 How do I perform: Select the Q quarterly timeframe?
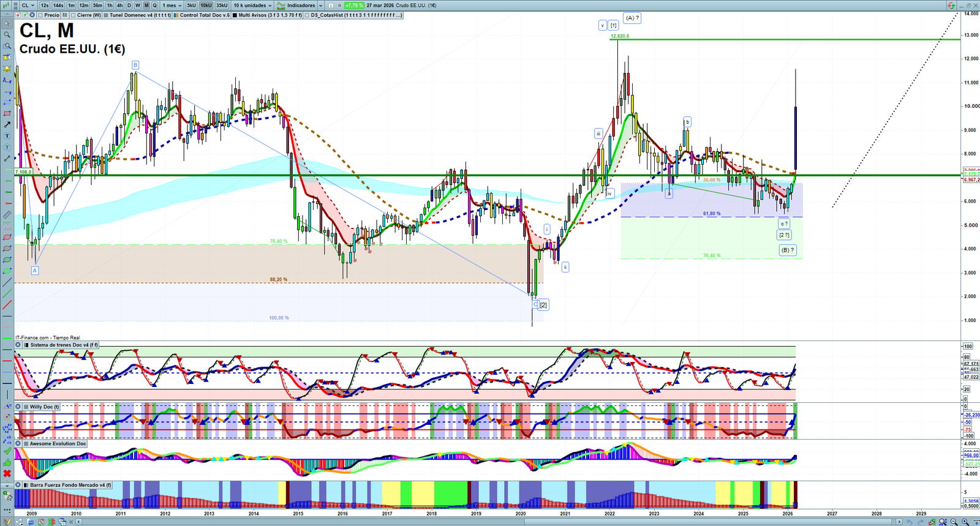click(154, 6)
